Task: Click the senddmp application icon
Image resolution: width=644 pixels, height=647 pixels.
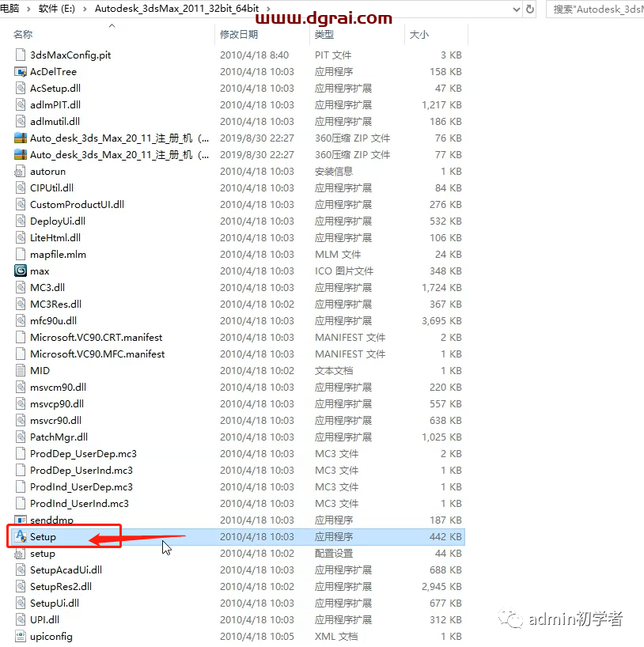Action: click(21, 520)
